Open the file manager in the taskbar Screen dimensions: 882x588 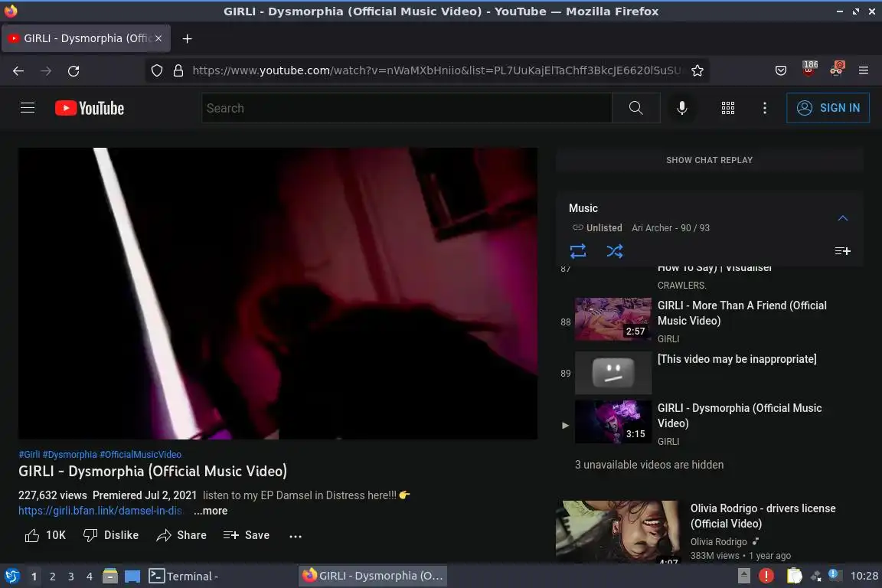(x=110, y=576)
